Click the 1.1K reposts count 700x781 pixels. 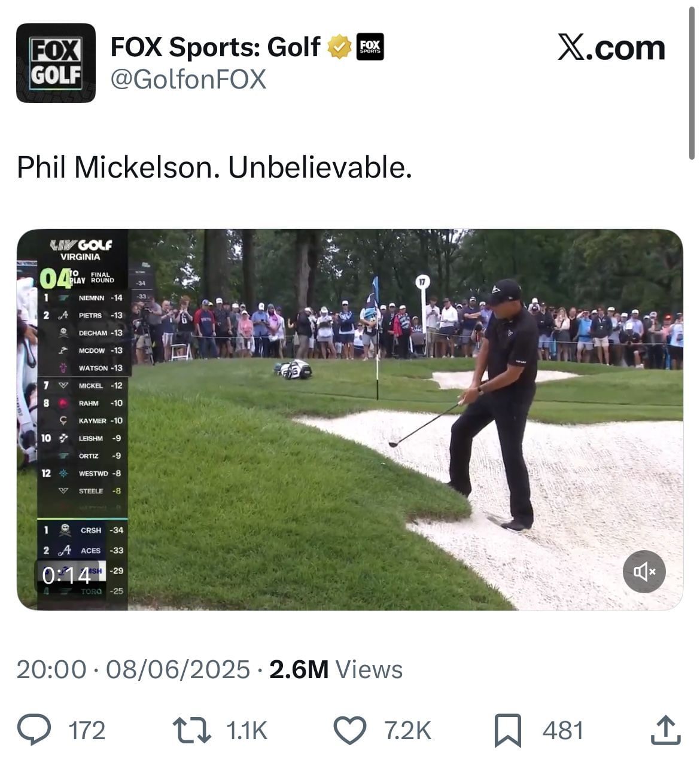(x=246, y=731)
